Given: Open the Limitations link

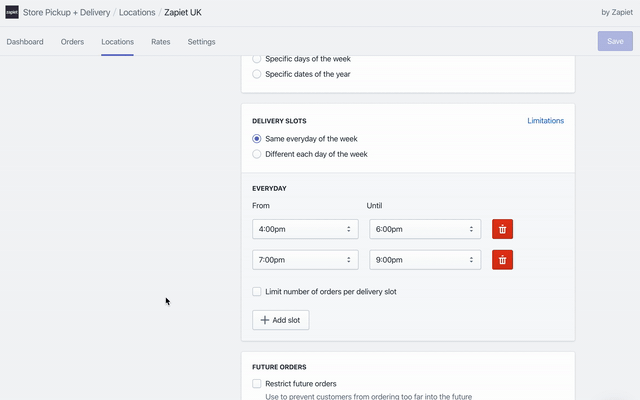Looking at the screenshot, I should pos(545,121).
